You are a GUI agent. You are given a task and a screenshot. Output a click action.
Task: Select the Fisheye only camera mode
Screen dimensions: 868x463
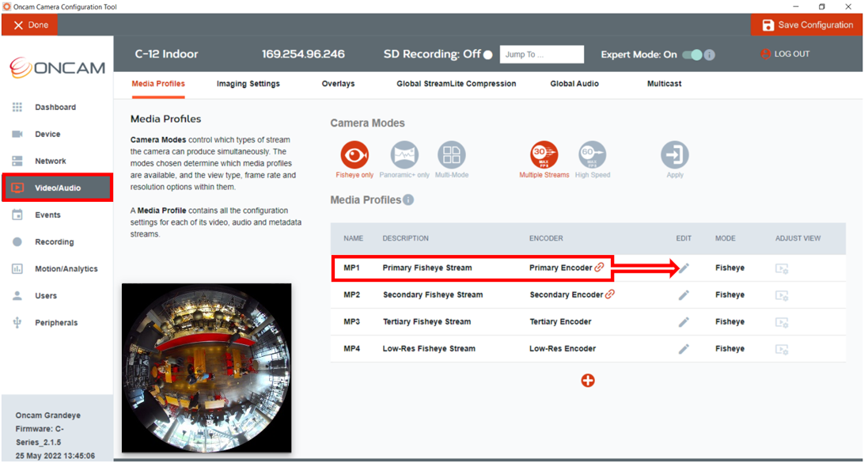[354, 155]
